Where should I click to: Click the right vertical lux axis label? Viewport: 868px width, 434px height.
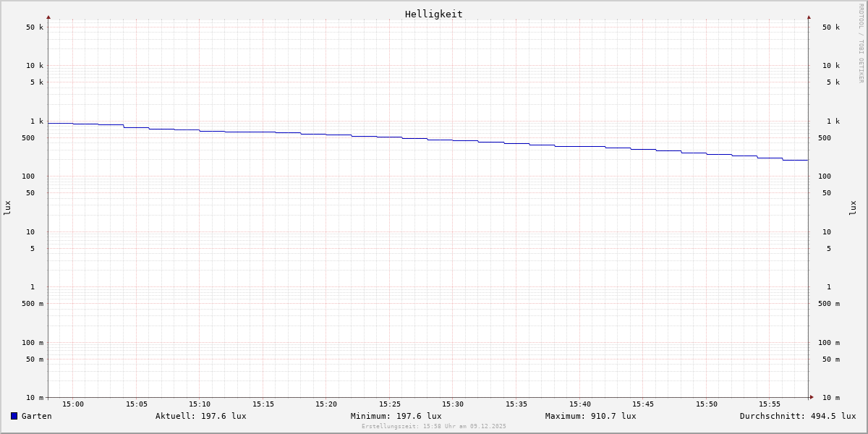(853, 208)
